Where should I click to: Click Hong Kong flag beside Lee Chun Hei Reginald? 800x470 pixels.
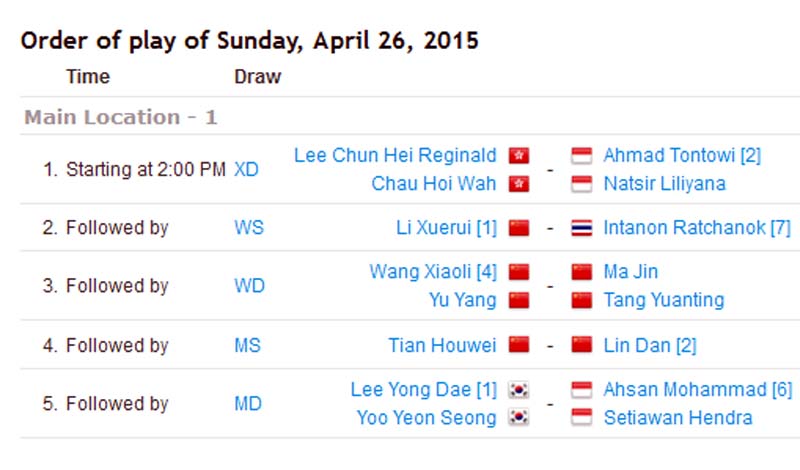click(519, 156)
